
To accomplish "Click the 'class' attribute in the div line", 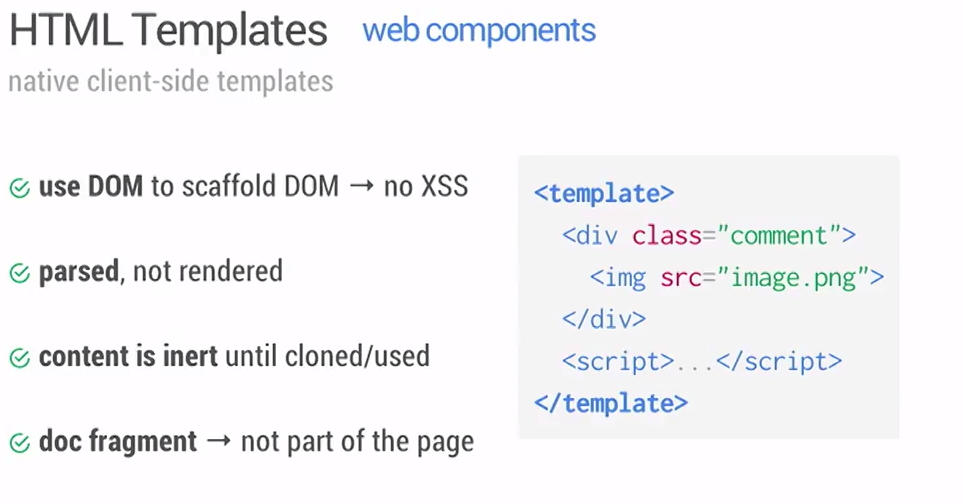I will (x=667, y=236).
